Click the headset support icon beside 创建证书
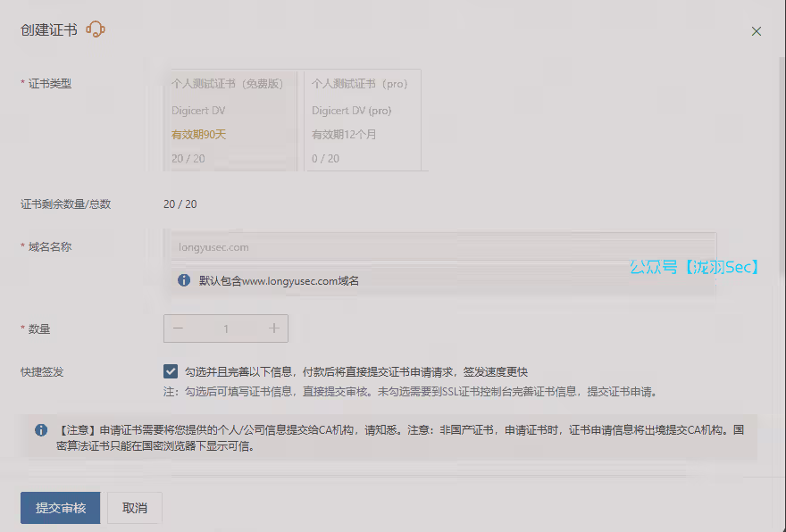786x532 pixels. tap(96, 30)
